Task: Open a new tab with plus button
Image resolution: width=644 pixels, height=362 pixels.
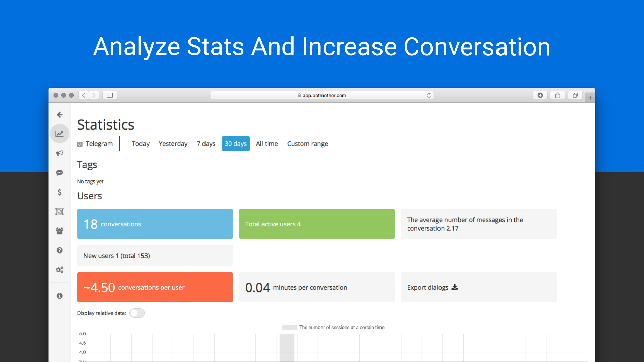Action: tap(590, 98)
